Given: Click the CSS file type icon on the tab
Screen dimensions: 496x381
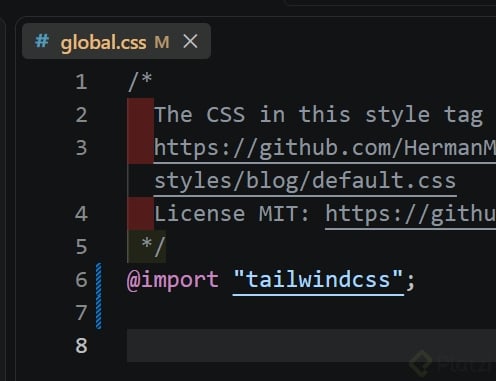Looking at the screenshot, I should click(x=42, y=41).
